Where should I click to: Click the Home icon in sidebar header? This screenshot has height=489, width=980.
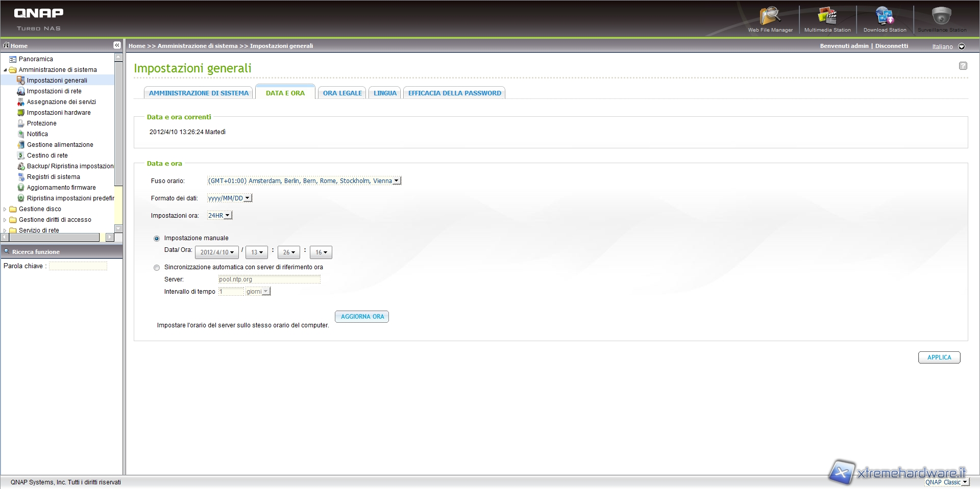point(7,45)
